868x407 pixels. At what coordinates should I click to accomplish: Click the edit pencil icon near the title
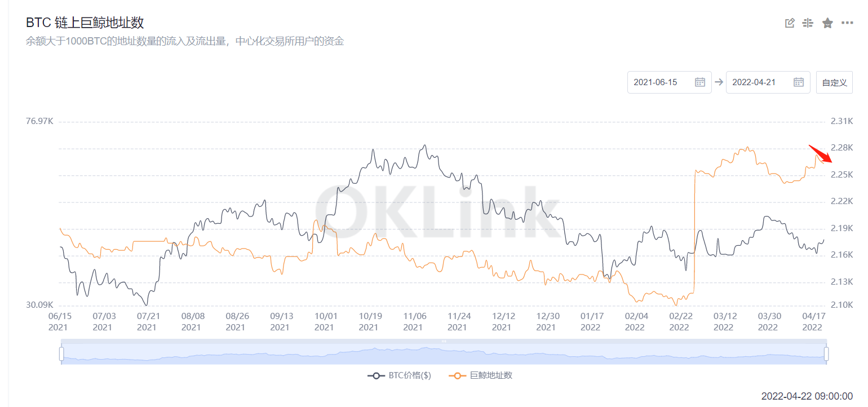point(790,23)
